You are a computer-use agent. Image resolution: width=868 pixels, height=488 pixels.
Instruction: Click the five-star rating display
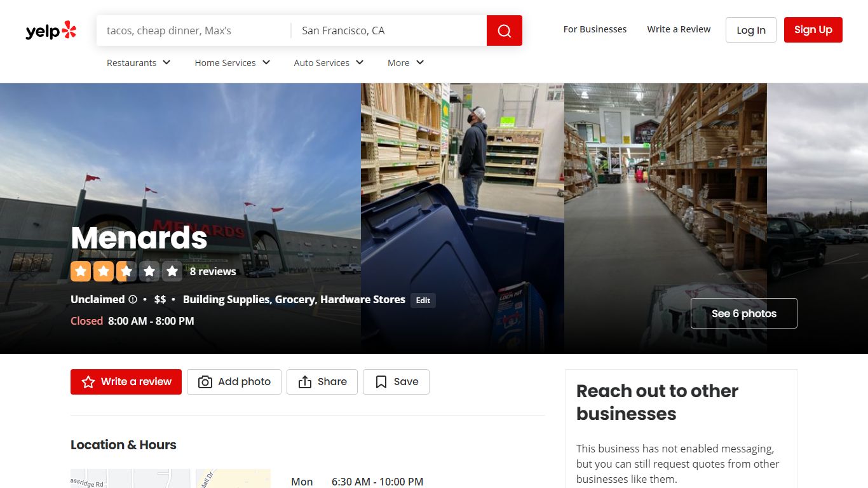click(x=126, y=271)
